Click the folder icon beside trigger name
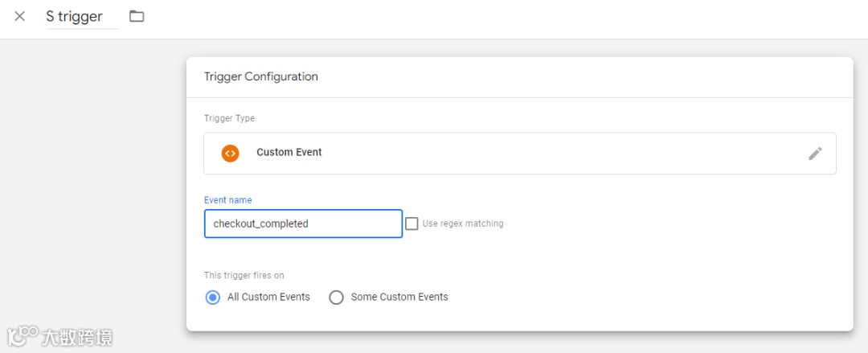868x353 pixels. [x=137, y=16]
